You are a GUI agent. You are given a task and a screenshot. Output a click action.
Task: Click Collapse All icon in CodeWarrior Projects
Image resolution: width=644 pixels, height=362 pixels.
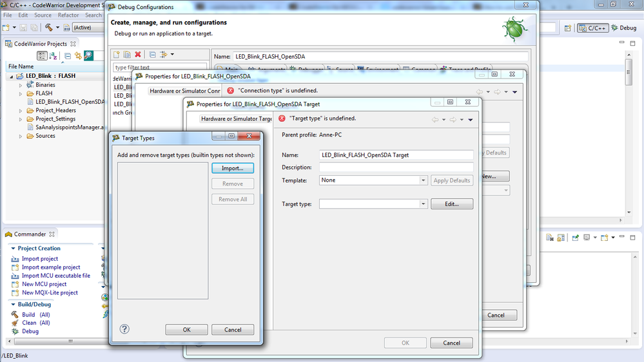tap(68, 55)
